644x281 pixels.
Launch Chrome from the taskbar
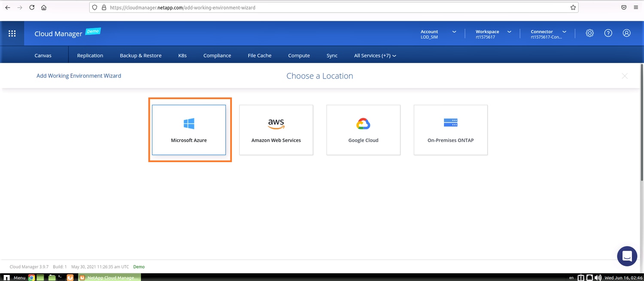pyautogui.click(x=31, y=278)
